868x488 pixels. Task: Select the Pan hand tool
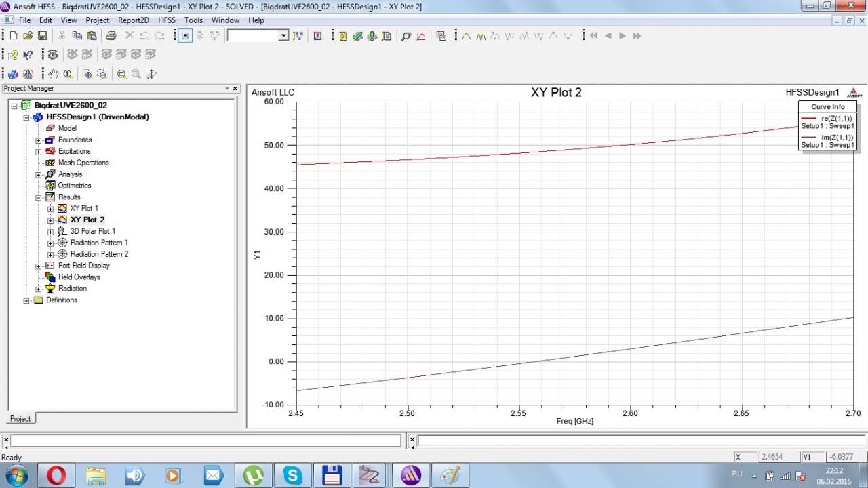(54, 74)
